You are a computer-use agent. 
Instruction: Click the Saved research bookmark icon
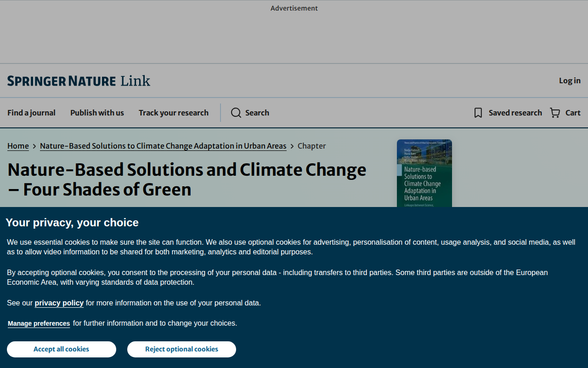478,113
